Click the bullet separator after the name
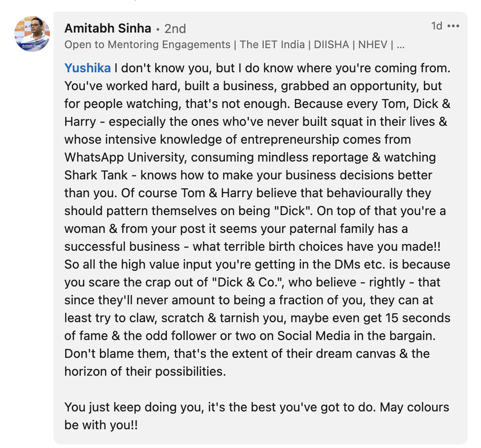Screen dimensions: 481x448 point(158,29)
